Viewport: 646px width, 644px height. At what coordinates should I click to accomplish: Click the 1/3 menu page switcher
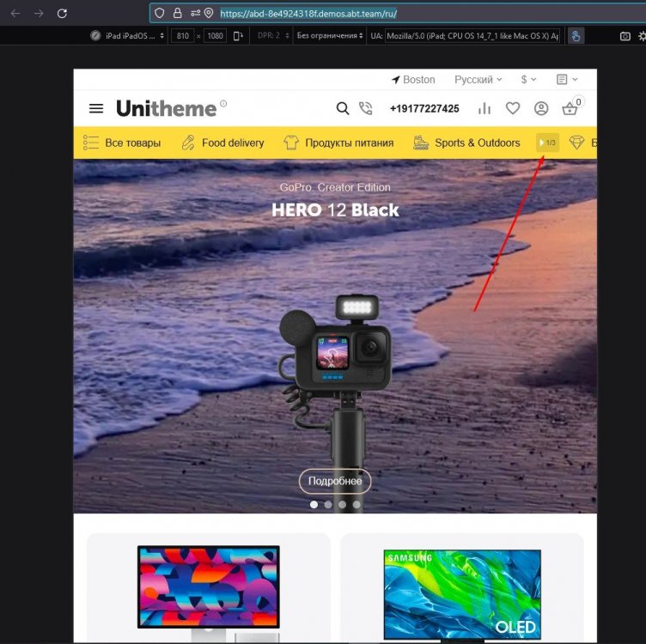coord(547,143)
